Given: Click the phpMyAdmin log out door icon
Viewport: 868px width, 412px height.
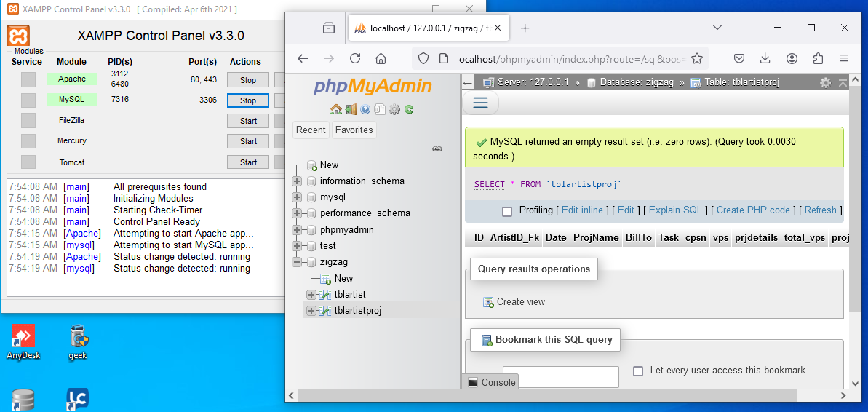Looking at the screenshot, I should (x=351, y=110).
